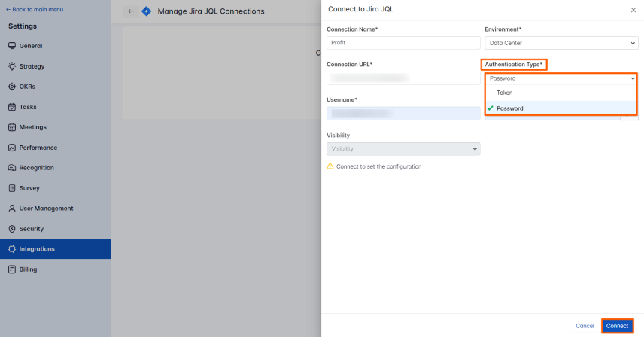Image resolution: width=644 pixels, height=338 pixels.
Task: Click the OKRs target icon
Action: coord(12,87)
